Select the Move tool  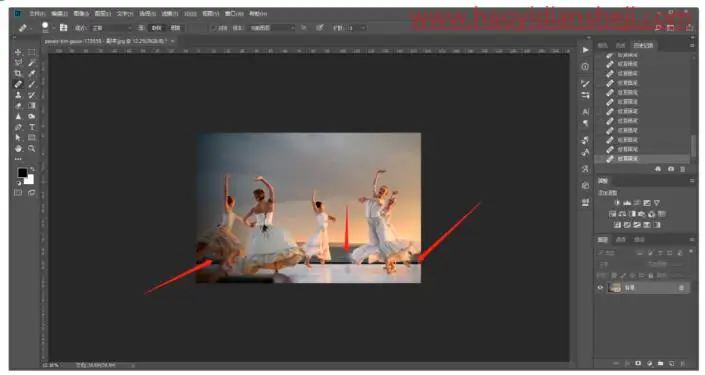[18, 52]
